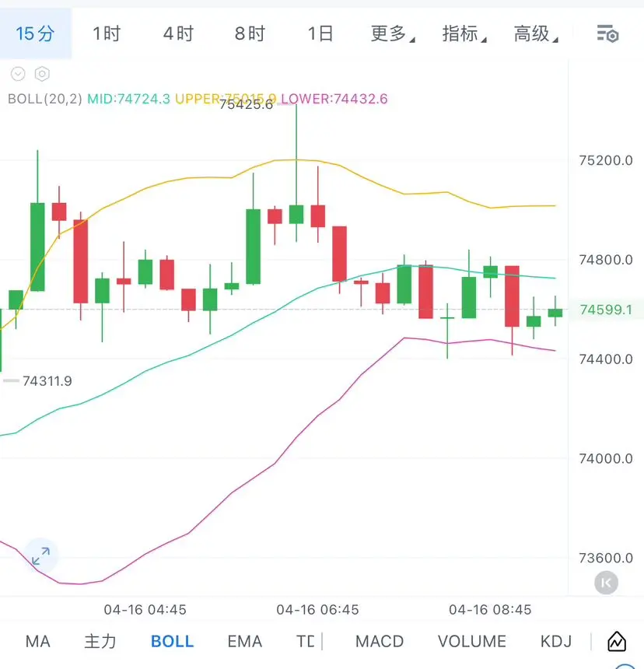Image resolution: width=644 pixels, height=669 pixels.
Task: Enable the KDJ sub-indicator
Action: (556, 641)
